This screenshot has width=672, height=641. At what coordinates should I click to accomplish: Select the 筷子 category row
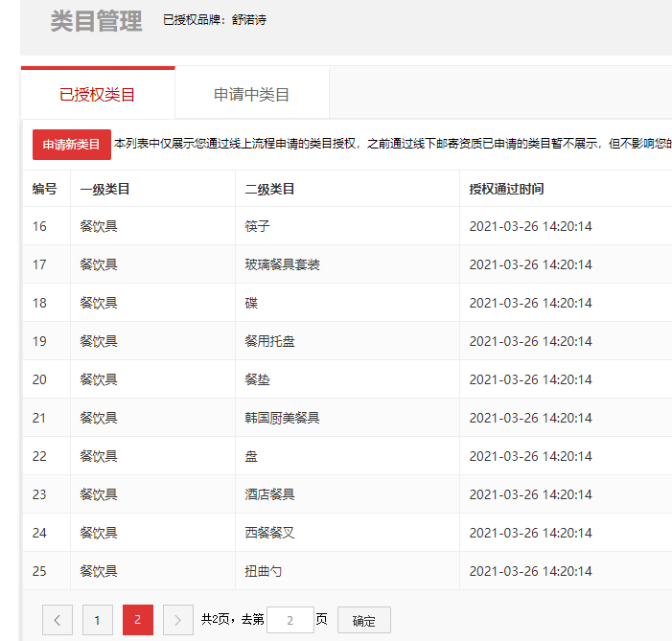point(258,226)
